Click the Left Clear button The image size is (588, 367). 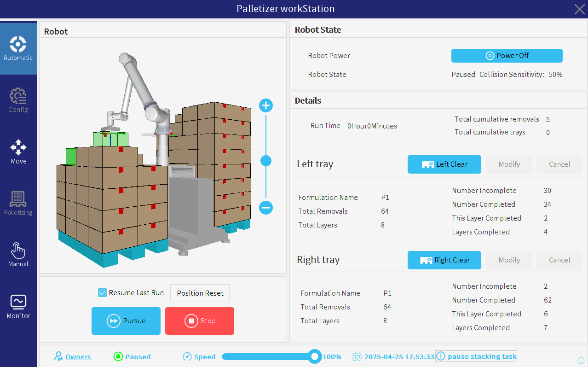coord(444,164)
